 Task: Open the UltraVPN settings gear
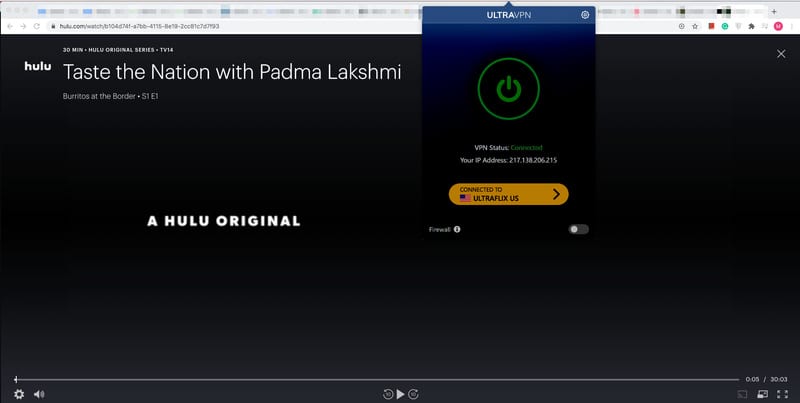585,15
